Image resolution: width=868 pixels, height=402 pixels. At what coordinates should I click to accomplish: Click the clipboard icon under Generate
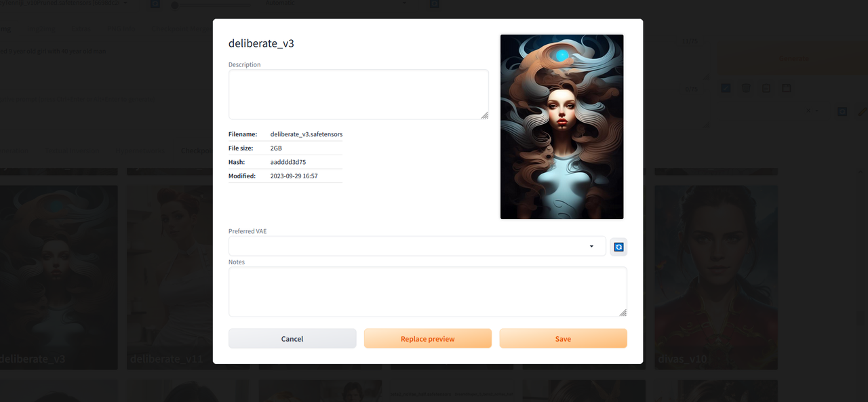tap(766, 88)
